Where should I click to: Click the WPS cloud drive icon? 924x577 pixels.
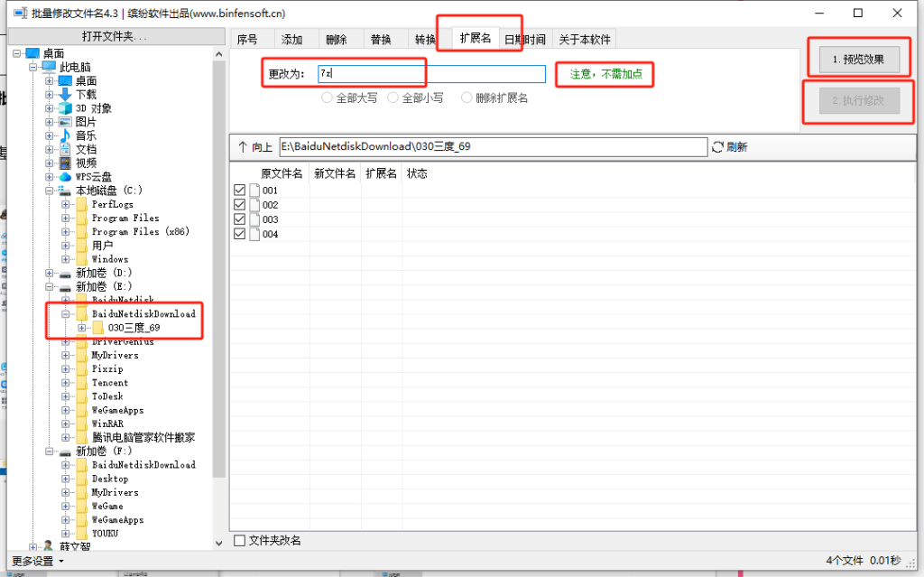coord(65,177)
